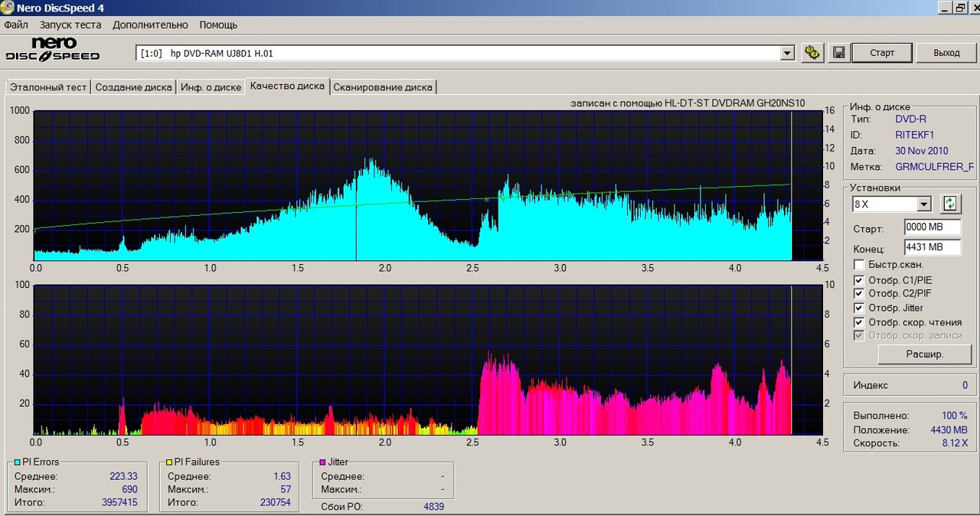Click PI Errors average 223.33
This screenshot has height=516, width=980.
point(123,476)
